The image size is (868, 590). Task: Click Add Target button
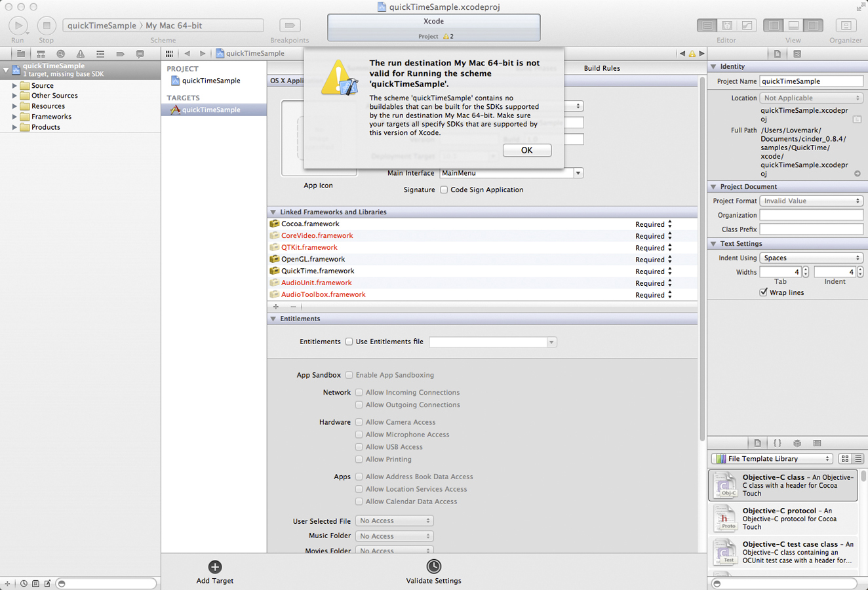point(215,572)
